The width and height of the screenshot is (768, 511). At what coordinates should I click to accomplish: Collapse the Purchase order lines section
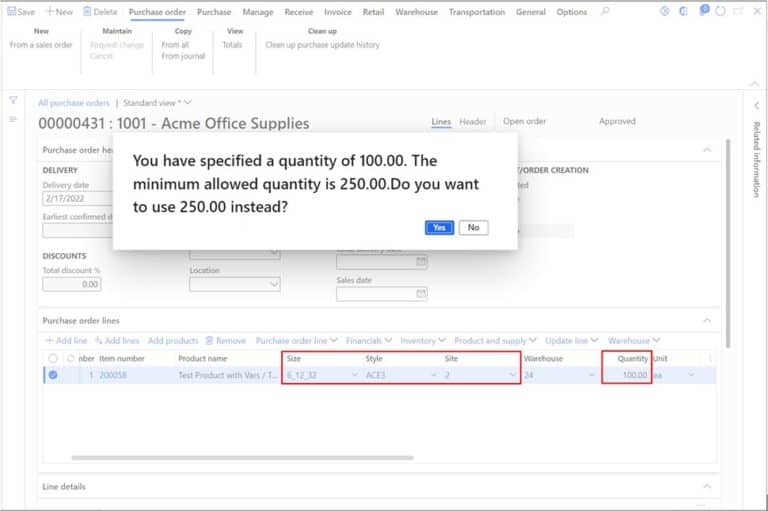pos(708,320)
